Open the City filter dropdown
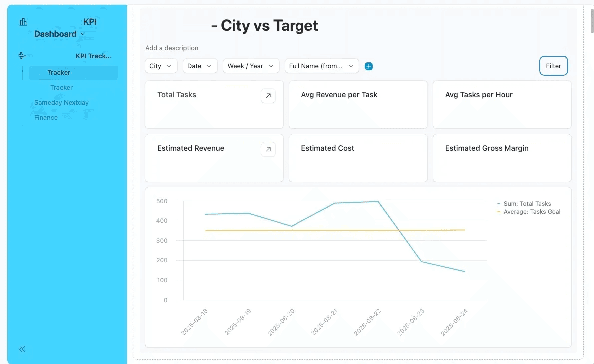Screen dimensions: 594x364 pos(161,66)
